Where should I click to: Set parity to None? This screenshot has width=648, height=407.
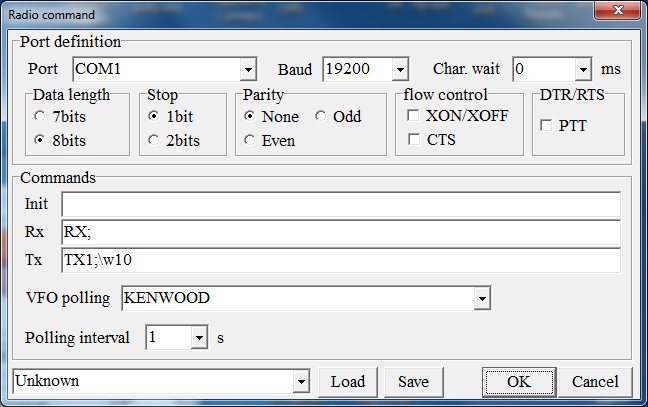(x=251, y=116)
